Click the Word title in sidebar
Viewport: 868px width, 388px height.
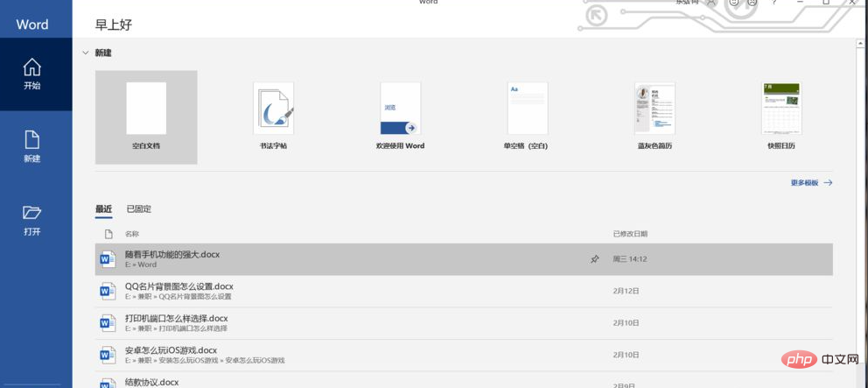click(x=32, y=25)
